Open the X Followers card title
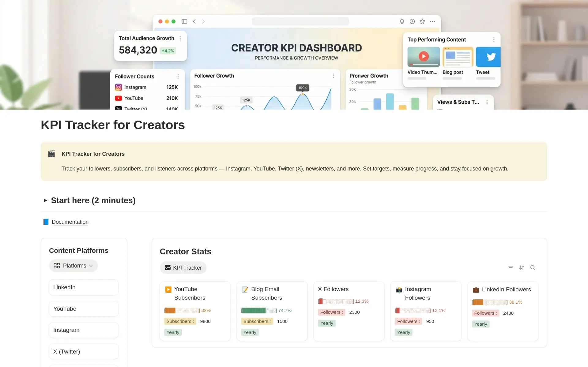The image size is (588, 367). coord(333,289)
